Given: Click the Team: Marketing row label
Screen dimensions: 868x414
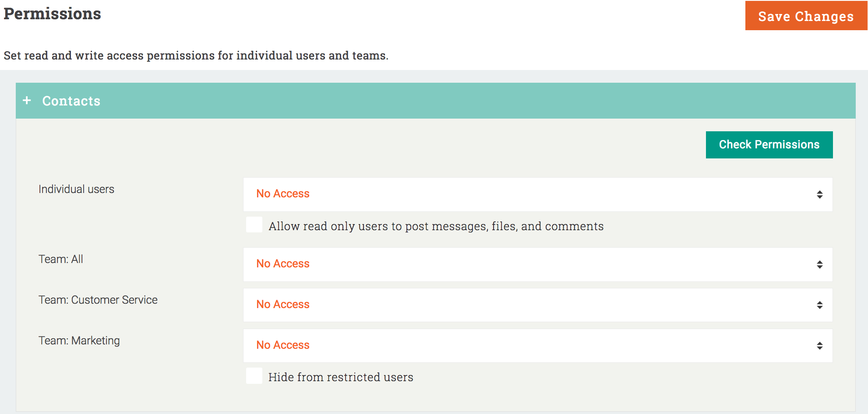Looking at the screenshot, I should pyautogui.click(x=79, y=340).
